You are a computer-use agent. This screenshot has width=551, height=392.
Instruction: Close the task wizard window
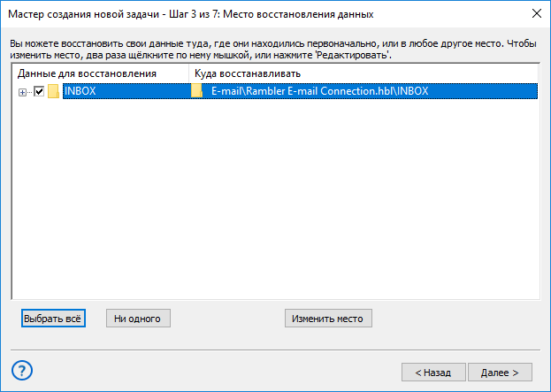tap(537, 13)
